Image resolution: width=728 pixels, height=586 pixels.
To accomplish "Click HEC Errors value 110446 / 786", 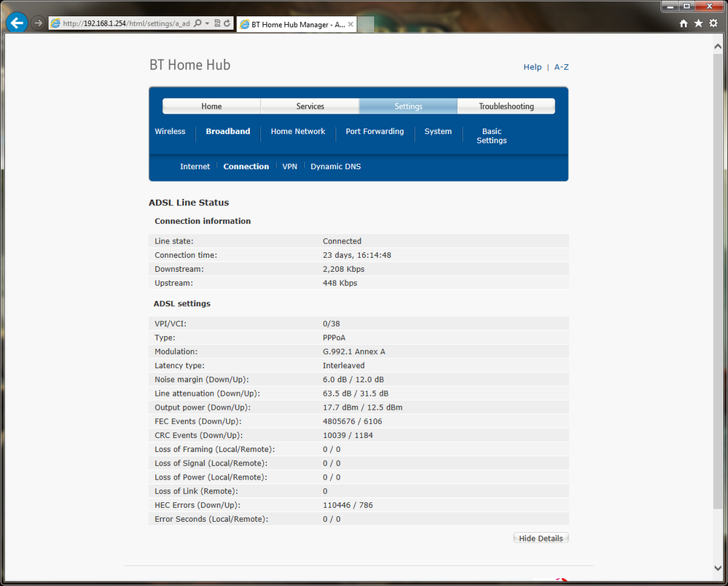I will [x=348, y=505].
